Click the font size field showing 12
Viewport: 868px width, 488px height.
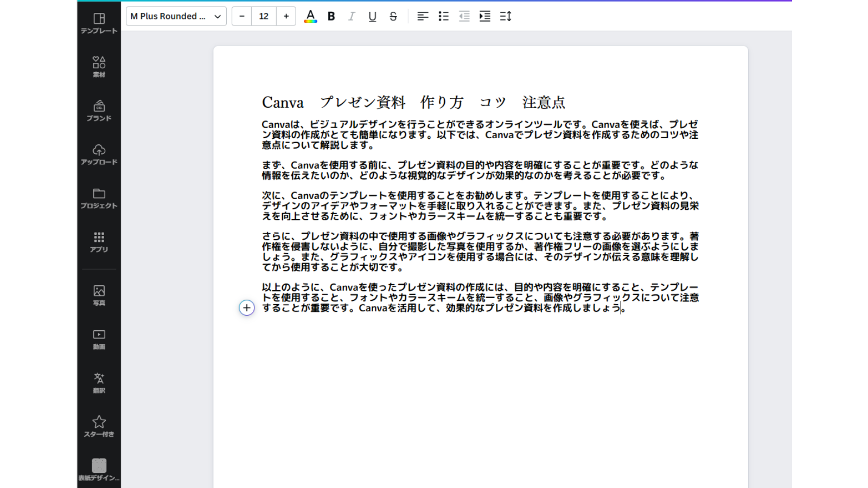(264, 16)
